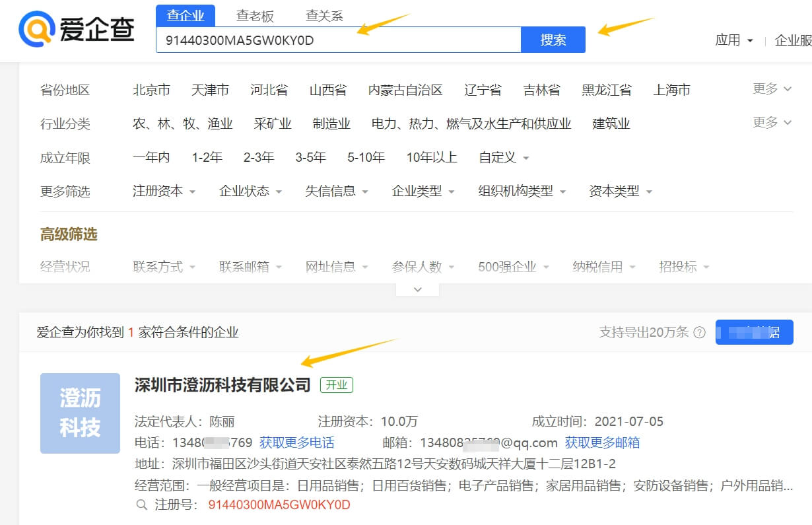Switch to the 查老板 tab
The width and height of the screenshot is (812, 525).
coord(255,16)
